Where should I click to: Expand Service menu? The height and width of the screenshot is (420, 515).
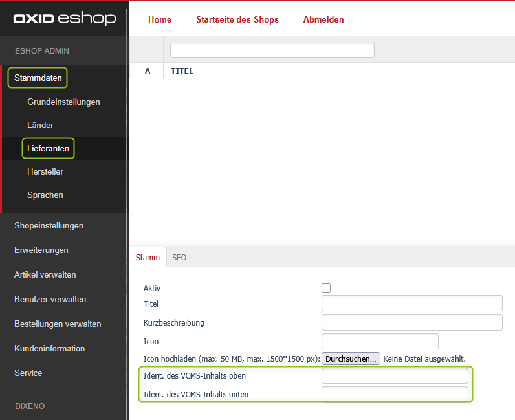pyautogui.click(x=28, y=373)
